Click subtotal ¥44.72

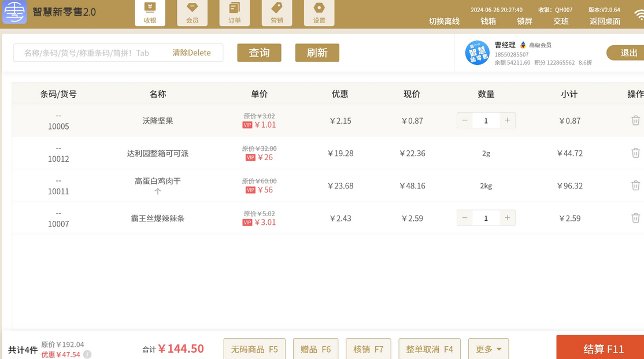(x=569, y=153)
